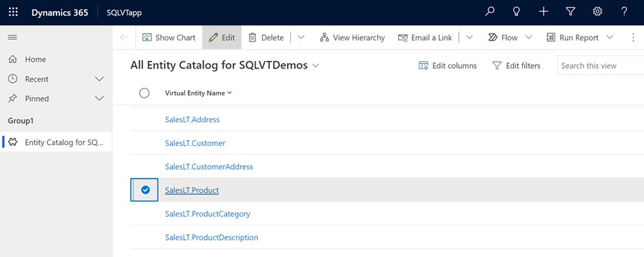
Task: Open the more commands overflow menu
Action: click(x=633, y=38)
